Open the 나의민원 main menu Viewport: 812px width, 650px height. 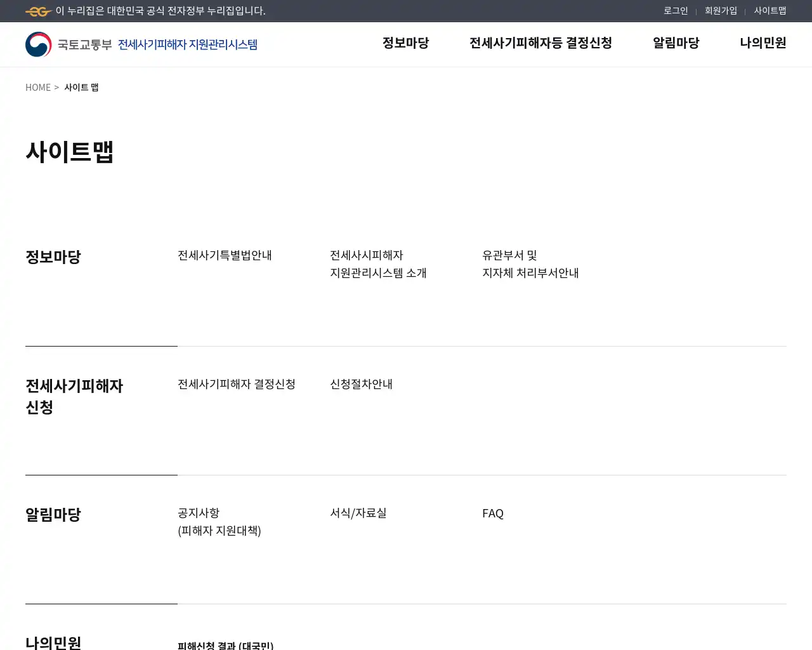763,43
